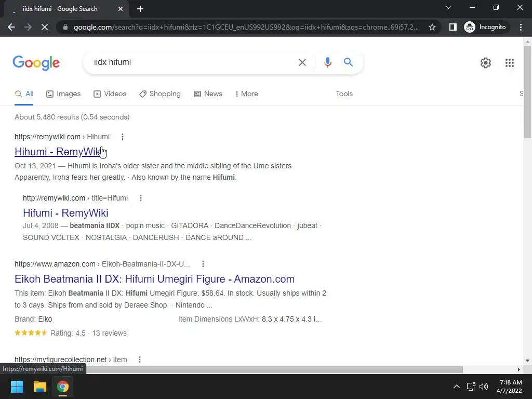Image resolution: width=532 pixels, height=399 pixels.
Task: Click the forward navigation arrow
Action: 28,27
